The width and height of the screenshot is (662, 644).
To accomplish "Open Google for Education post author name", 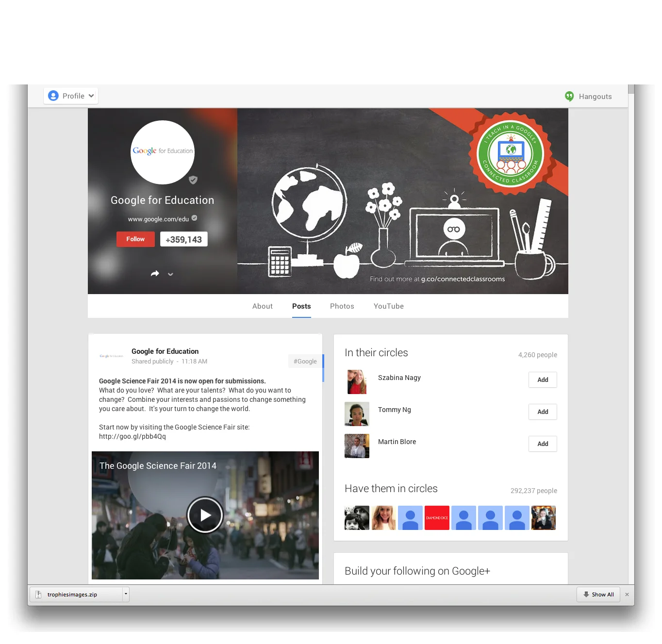I will pyautogui.click(x=165, y=351).
